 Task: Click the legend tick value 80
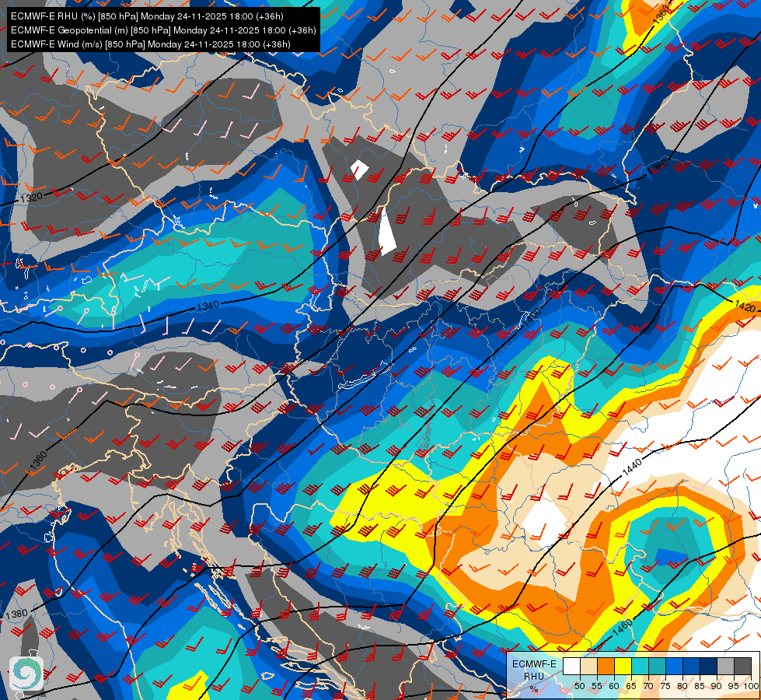point(682,687)
